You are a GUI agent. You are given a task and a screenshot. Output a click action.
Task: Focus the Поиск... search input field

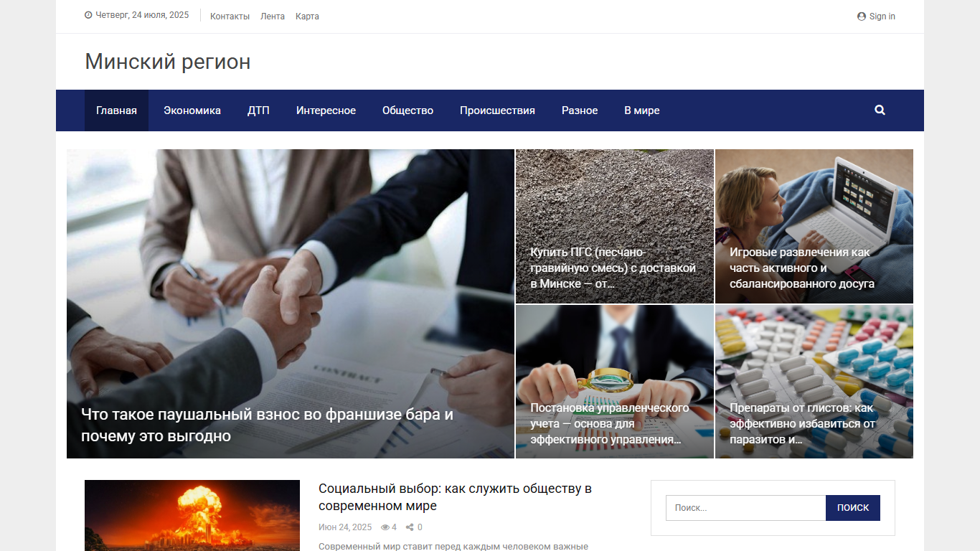(745, 508)
